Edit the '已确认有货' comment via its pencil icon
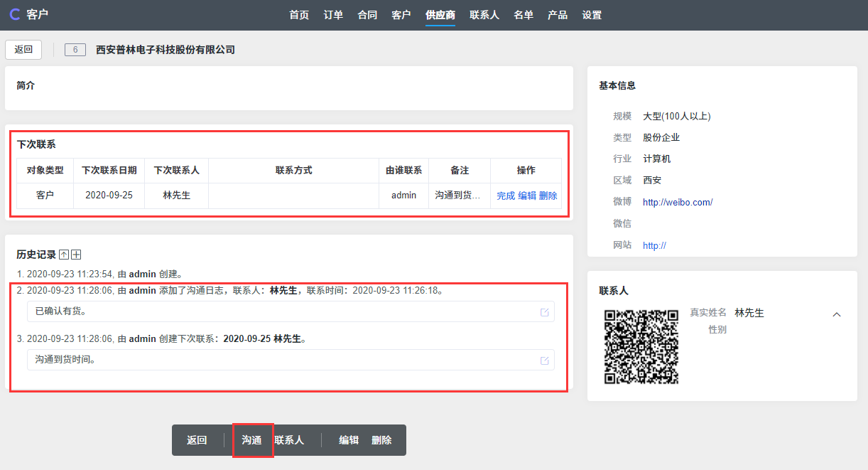The image size is (868, 470). coord(544,312)
